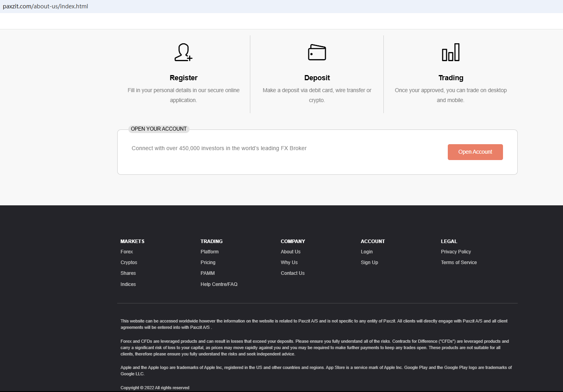Image resolution: width=563 pixels, height=392 pixels.
Task: Click the Deposit wallet icon
Action: tap(317, 52)
